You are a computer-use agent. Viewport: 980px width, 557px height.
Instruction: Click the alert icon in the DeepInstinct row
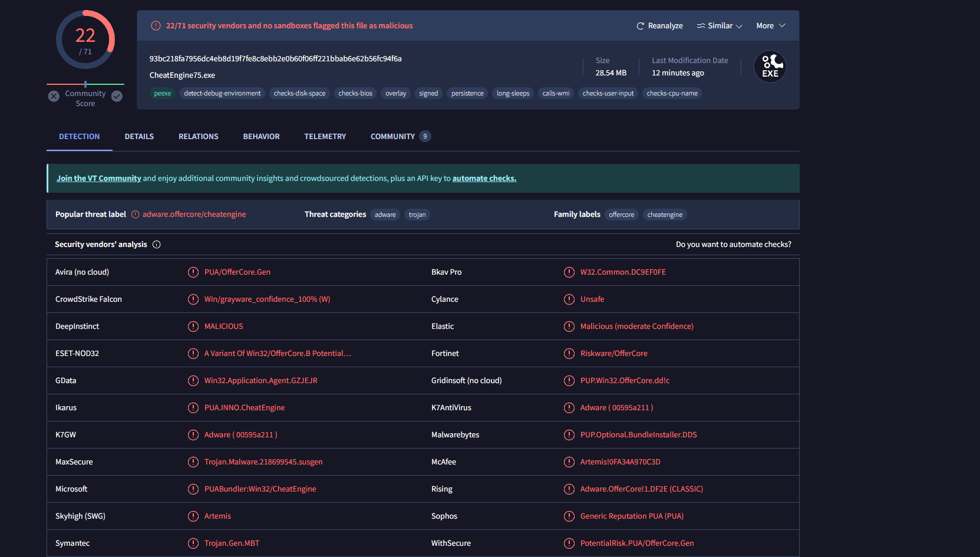coord(193,327)
